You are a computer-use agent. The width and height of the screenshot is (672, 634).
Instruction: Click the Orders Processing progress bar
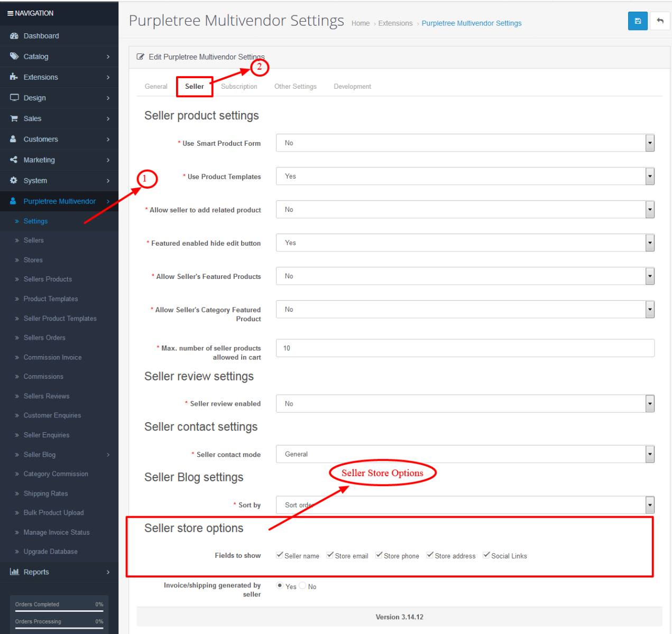pos(59,628)
